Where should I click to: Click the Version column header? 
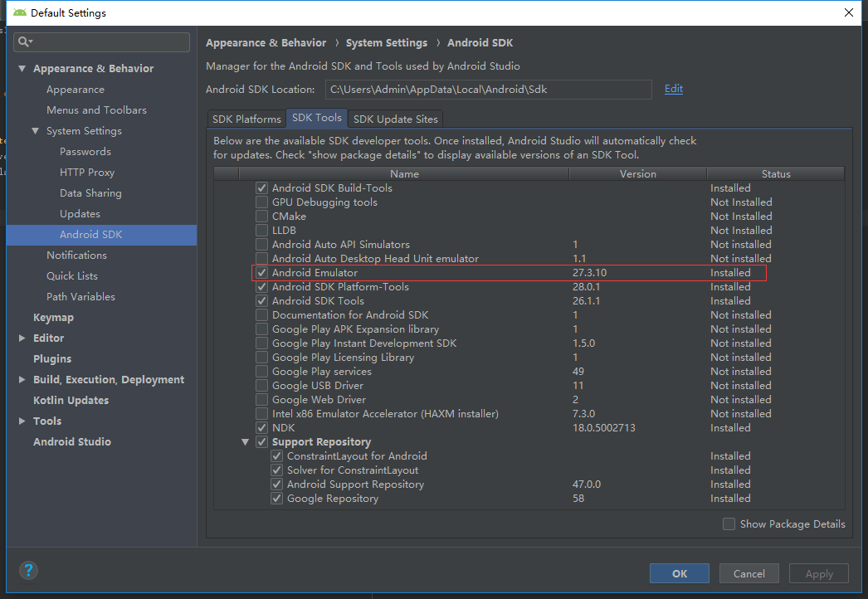[x=637, y=174]
